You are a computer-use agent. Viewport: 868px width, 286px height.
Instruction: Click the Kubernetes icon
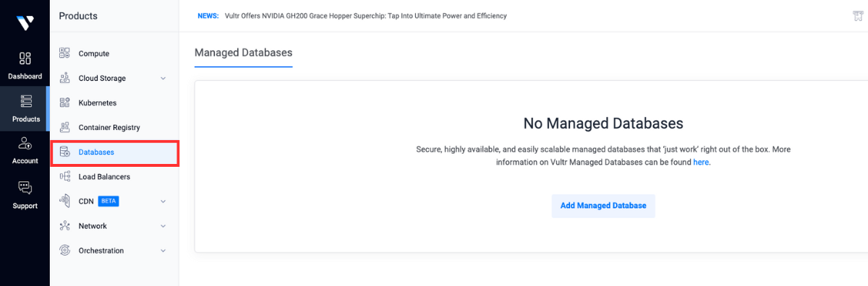64,103
